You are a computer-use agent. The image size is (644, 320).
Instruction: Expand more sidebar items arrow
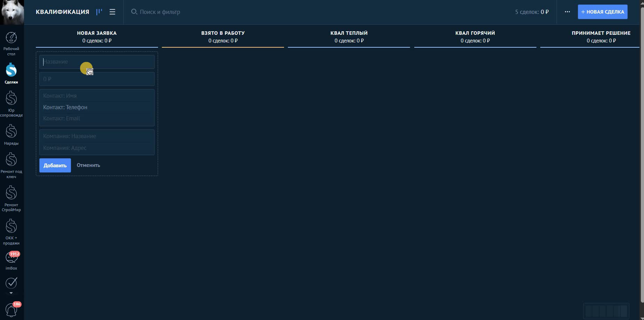[11, 293]
